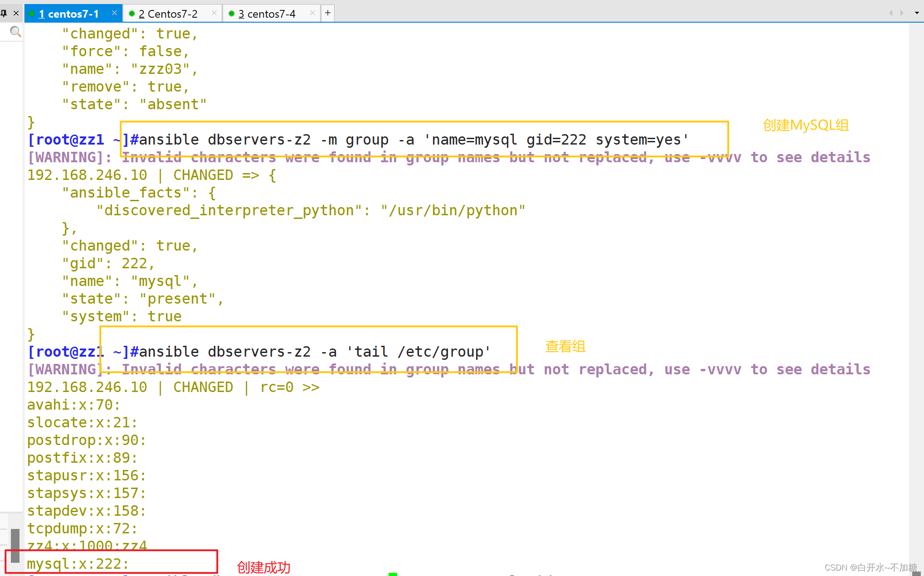Screen dimensions: 924x576
Task: Click the terminal's right vertical scrollbar track
Action: [916, 272]
